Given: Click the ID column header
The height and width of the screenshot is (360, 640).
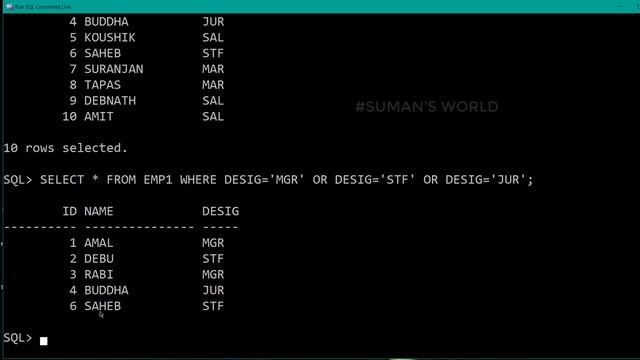Looking at the screenshot, I should point(69,211).
